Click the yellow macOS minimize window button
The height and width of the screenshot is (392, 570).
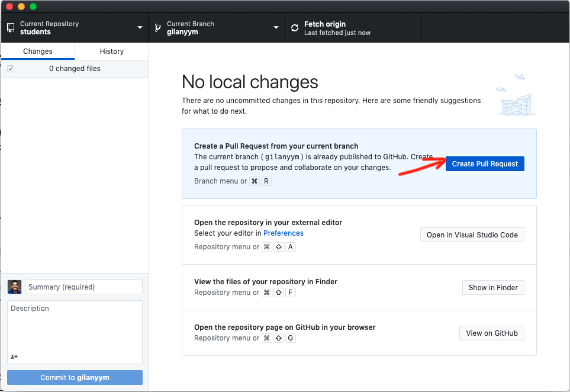(21, 7)
